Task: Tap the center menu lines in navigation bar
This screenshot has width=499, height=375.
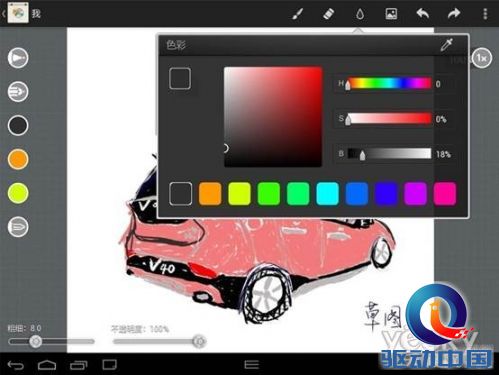Action: pos(252,365)
